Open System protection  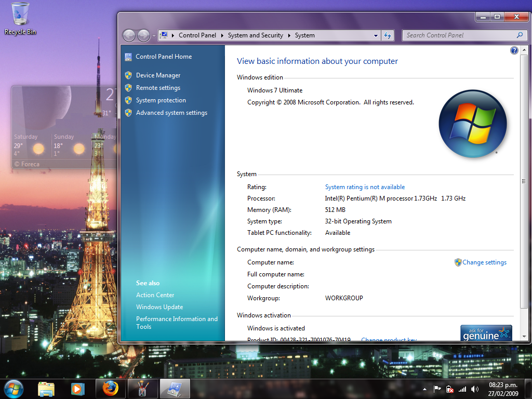[161, 100]
